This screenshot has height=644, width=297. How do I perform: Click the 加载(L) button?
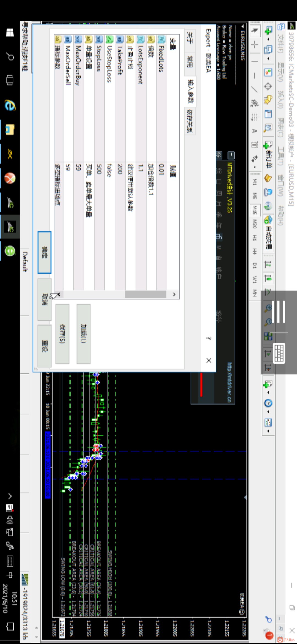click(84, 334)
